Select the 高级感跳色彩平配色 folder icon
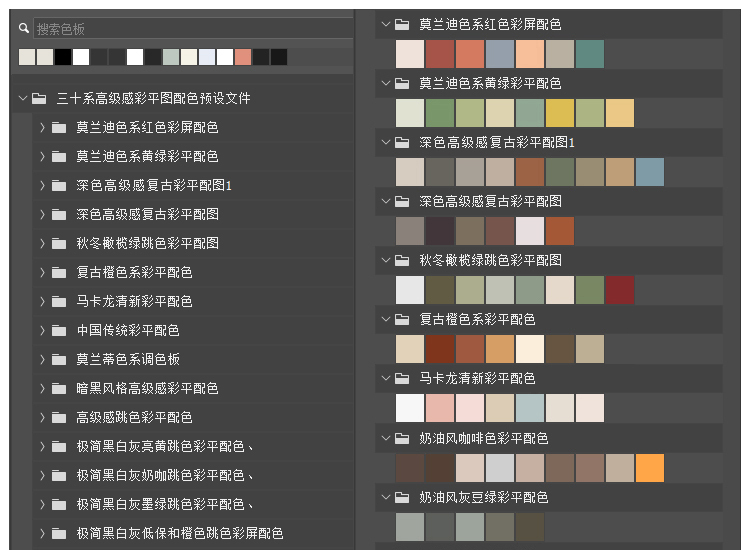This screenshot has height=550, width=750. coord(59,418)
